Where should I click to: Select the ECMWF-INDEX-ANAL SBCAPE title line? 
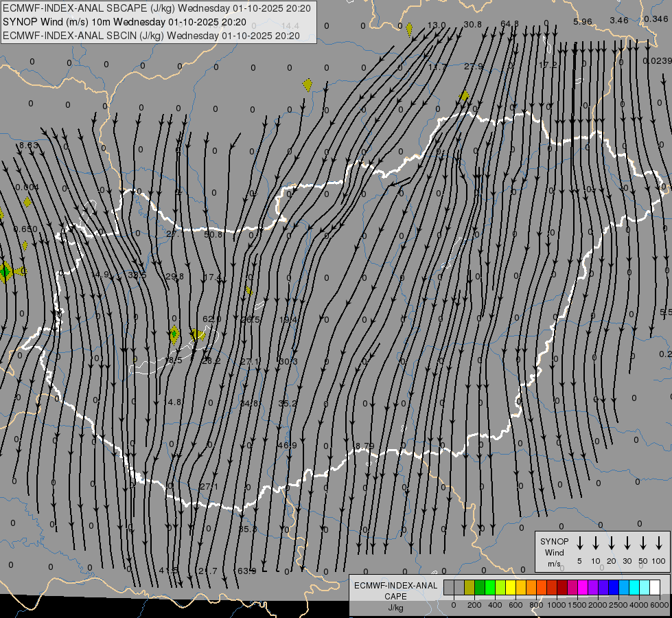(157, 8)
